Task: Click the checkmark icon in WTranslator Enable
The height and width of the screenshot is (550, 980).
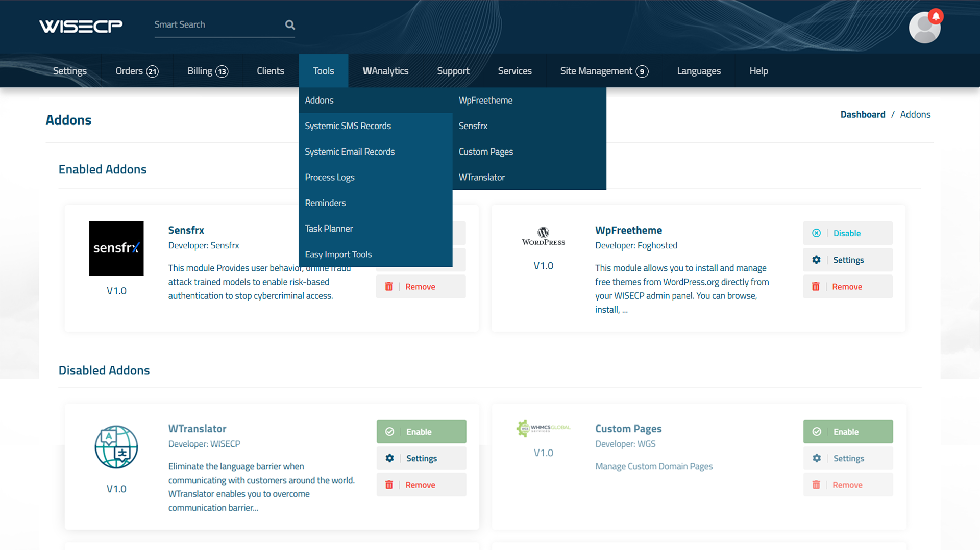Action: (x=389, y=432)
